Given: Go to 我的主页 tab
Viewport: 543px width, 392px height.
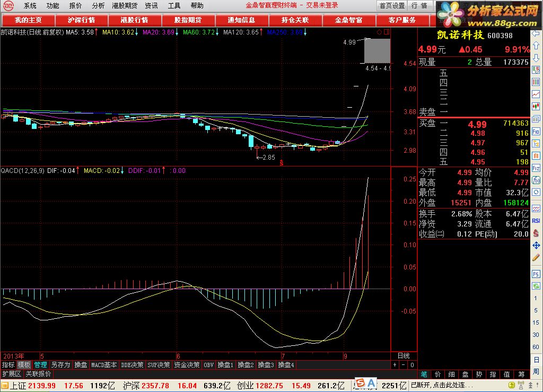Looking at the screenshot, I should pyautogui.click(x=28, y=20).
